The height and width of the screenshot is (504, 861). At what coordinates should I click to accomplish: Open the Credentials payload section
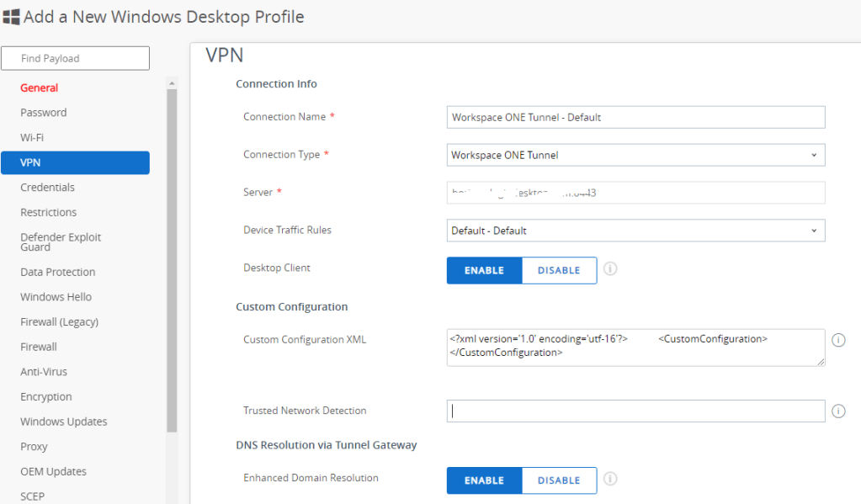46,187
